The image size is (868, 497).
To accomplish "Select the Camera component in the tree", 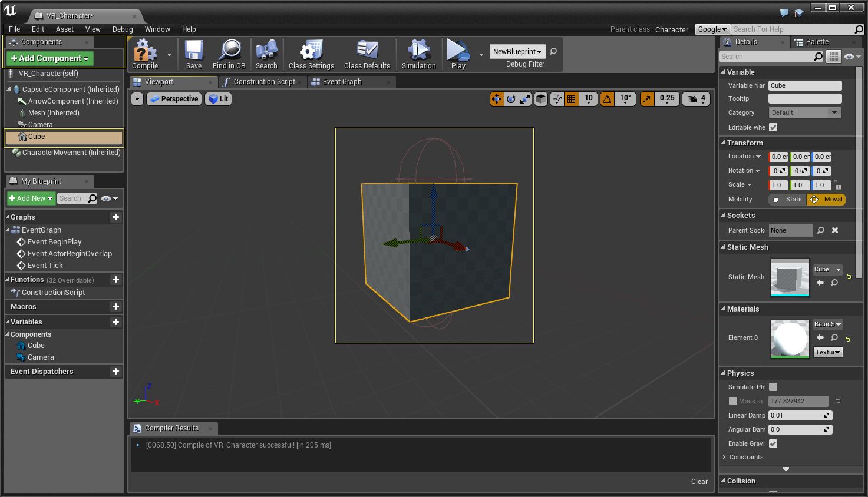I will coord(40,124).
